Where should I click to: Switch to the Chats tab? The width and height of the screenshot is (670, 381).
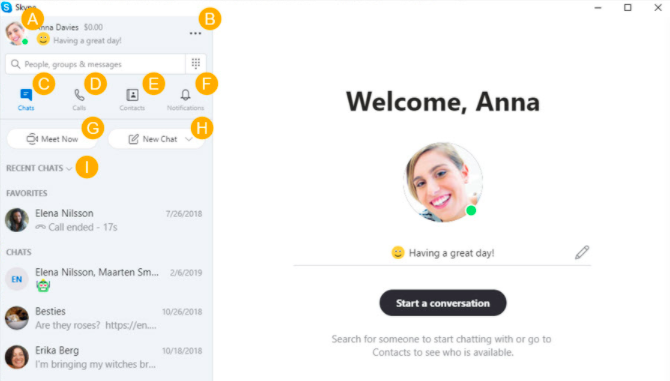coord(26,100)
